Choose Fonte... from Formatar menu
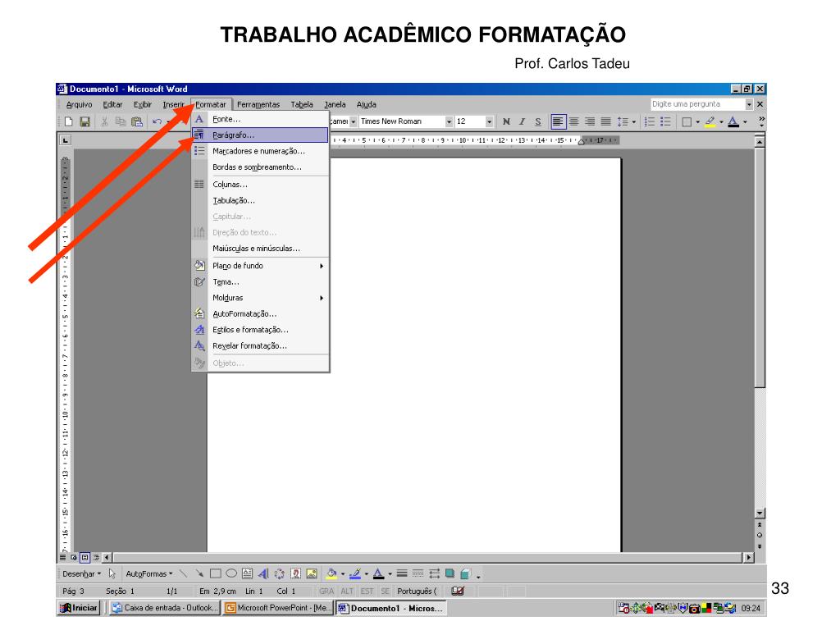Viewport: 840px width, 630px height. point(260,119)
